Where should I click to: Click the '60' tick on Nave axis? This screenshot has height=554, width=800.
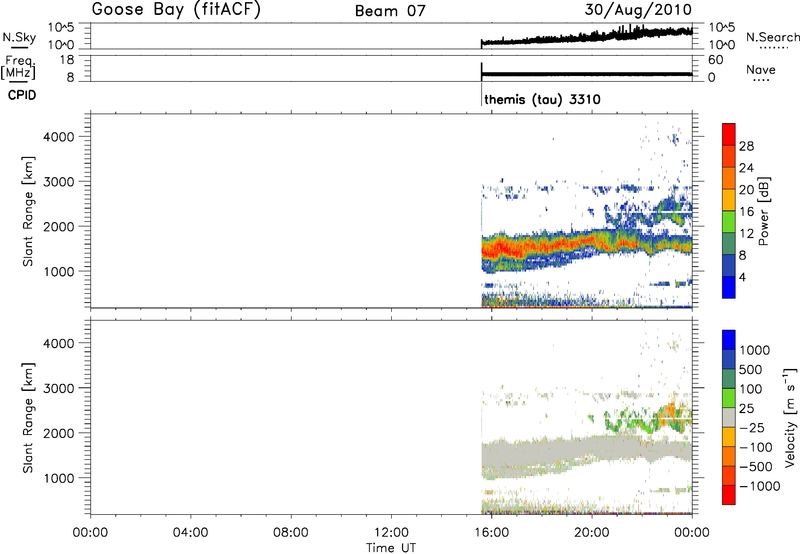point(716,60)
